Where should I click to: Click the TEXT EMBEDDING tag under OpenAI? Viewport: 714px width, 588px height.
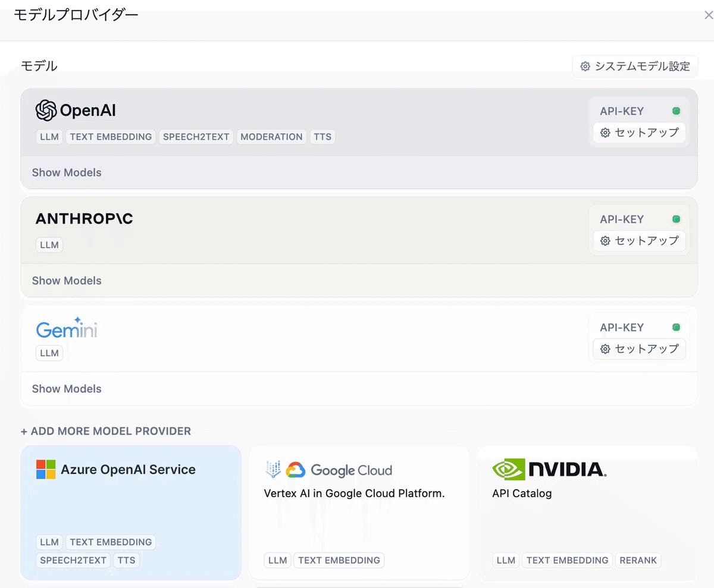pos(111,137)
